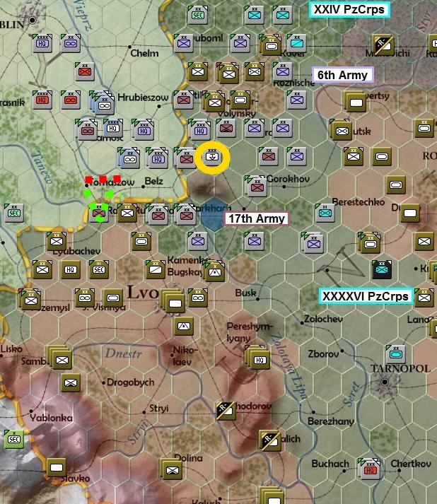
Task: Click the Lublin city marker
Action: coord(32,20)
